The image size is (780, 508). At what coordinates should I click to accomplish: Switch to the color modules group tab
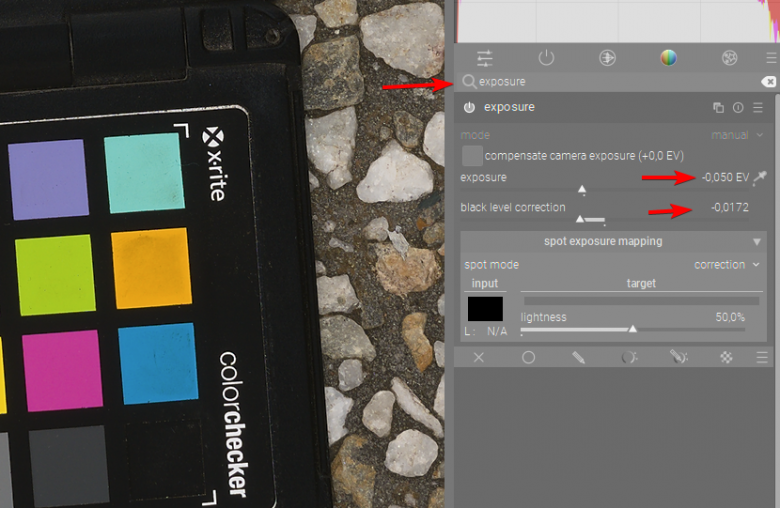(x=668, y=58)
